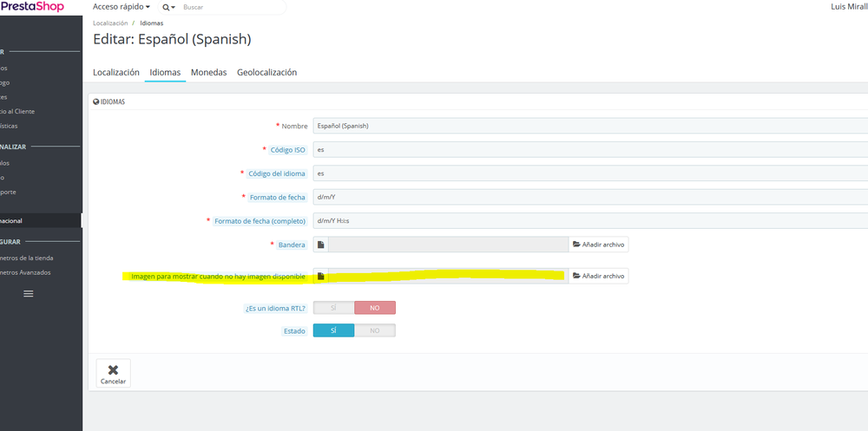Click the Estado label
This screenshot has width=868, height=431.
(294, 331)
